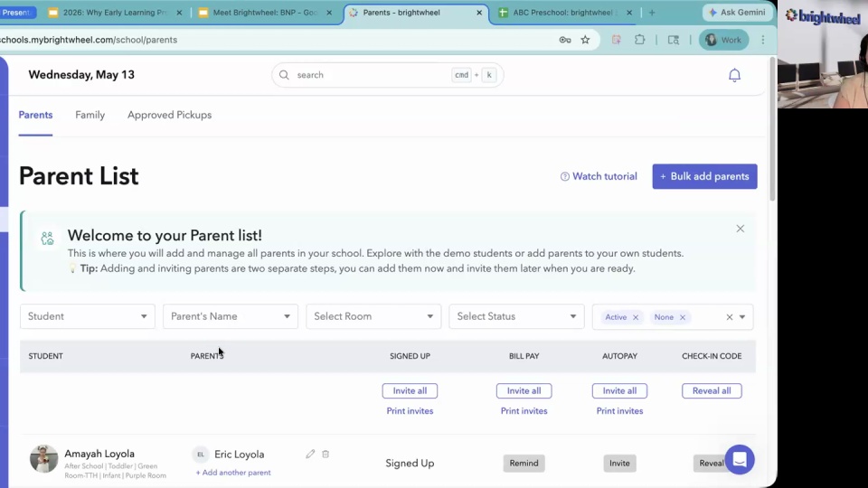Click Amayah Loyola student photo
This screenshot has height=488, width=868.
(x=43, y=458)
